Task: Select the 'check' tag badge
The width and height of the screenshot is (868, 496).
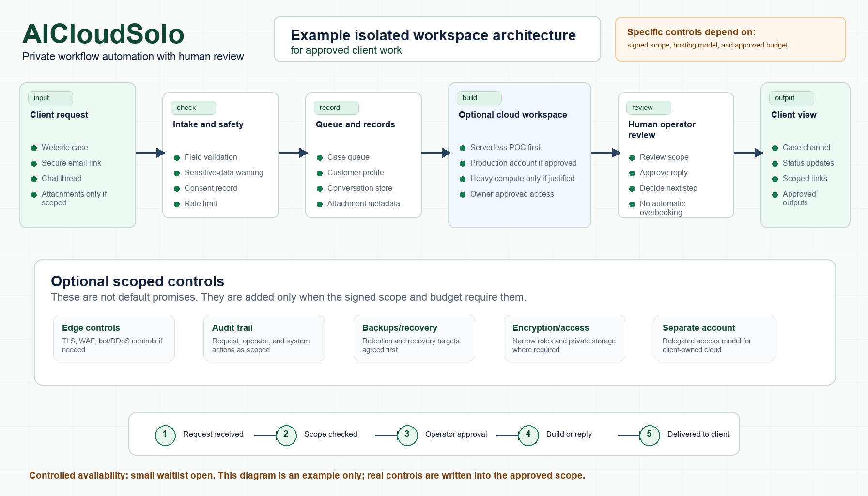Action: point(193,108)
